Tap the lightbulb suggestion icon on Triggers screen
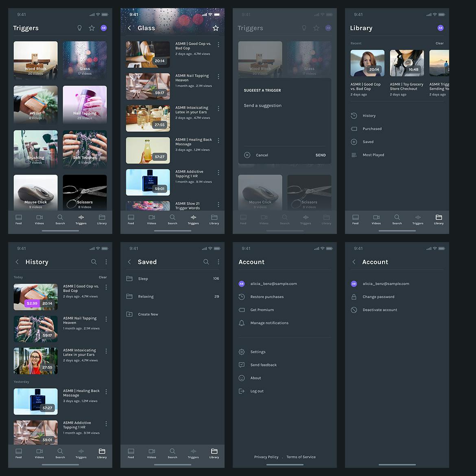 [x=79, y=28]
